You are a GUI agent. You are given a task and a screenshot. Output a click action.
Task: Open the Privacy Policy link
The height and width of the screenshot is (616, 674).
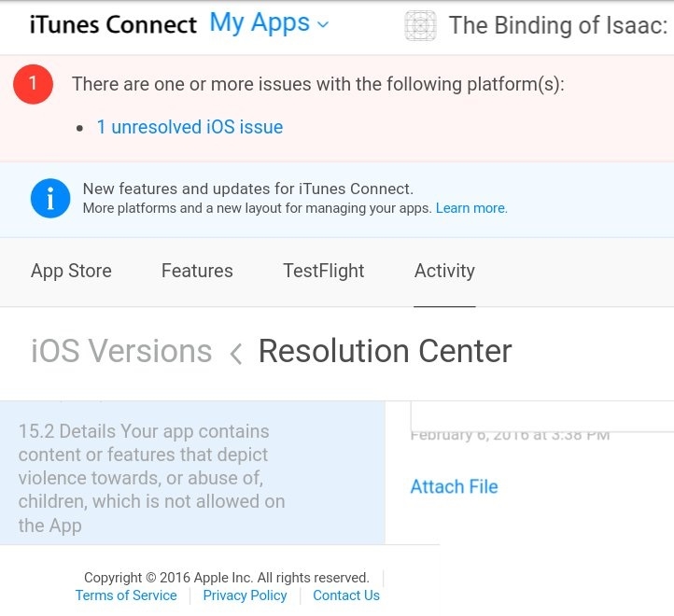coord(245,595)
